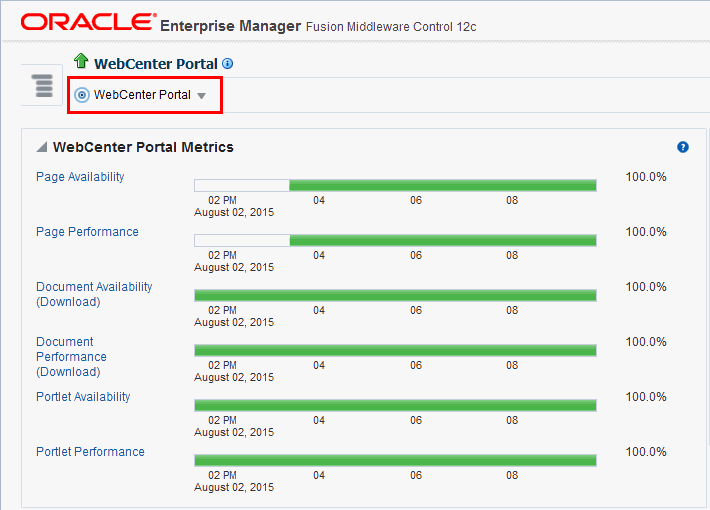Open the Portlet Performance link
Screen dimensions: 710x510
coord(91,452)
